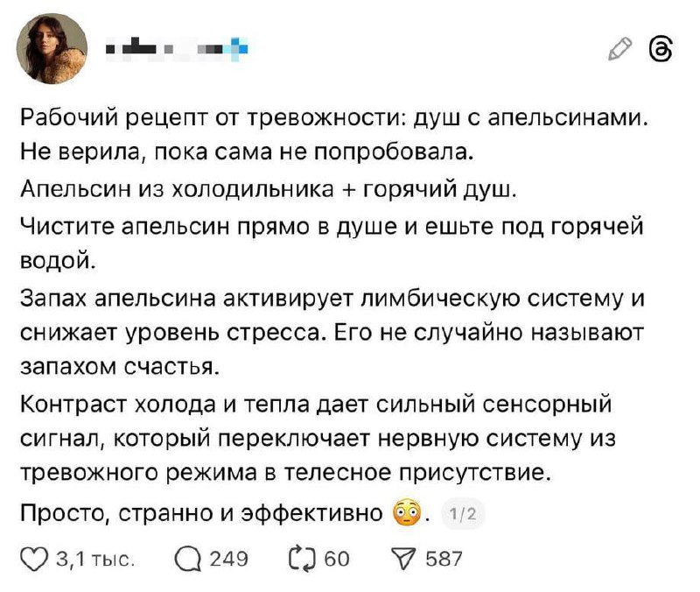Repost using the arrows icon
The width and height of the screenshot is (700, 592).
tap(299, 556)
